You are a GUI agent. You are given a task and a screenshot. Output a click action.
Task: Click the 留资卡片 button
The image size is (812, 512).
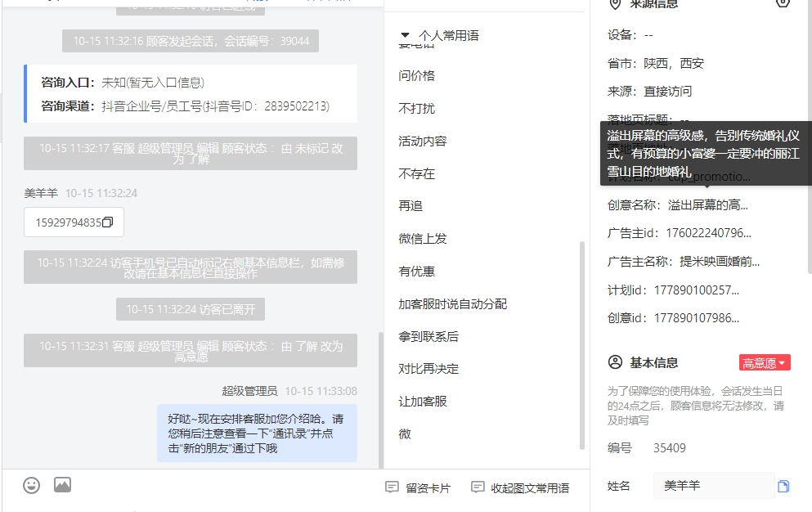(418, 487)
